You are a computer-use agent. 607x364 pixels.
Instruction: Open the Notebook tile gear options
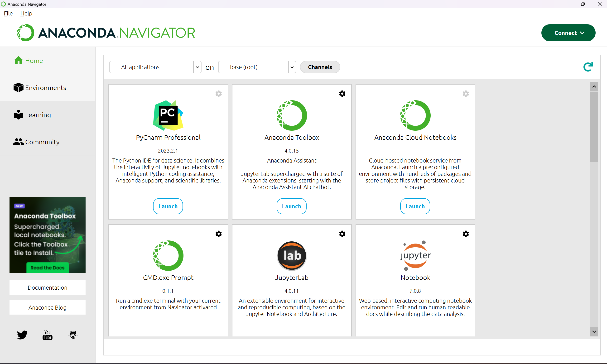pyautogui.click(x=466, y=234)
